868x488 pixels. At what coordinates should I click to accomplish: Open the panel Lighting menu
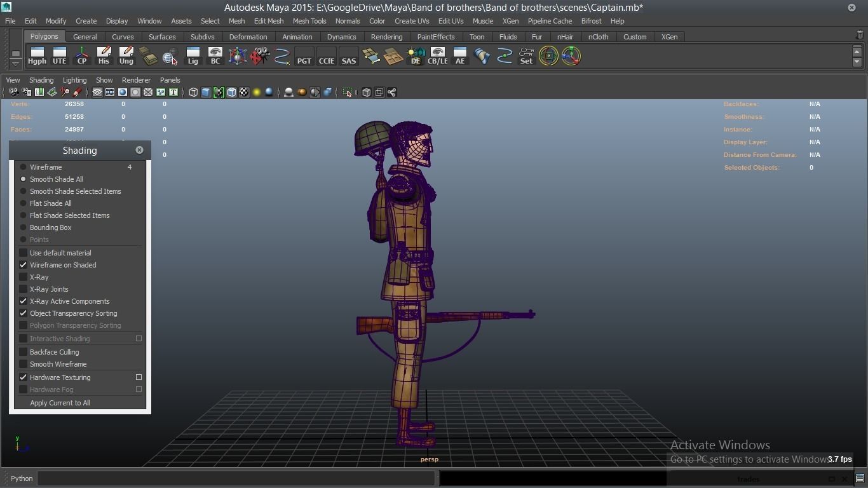[74, 80]
